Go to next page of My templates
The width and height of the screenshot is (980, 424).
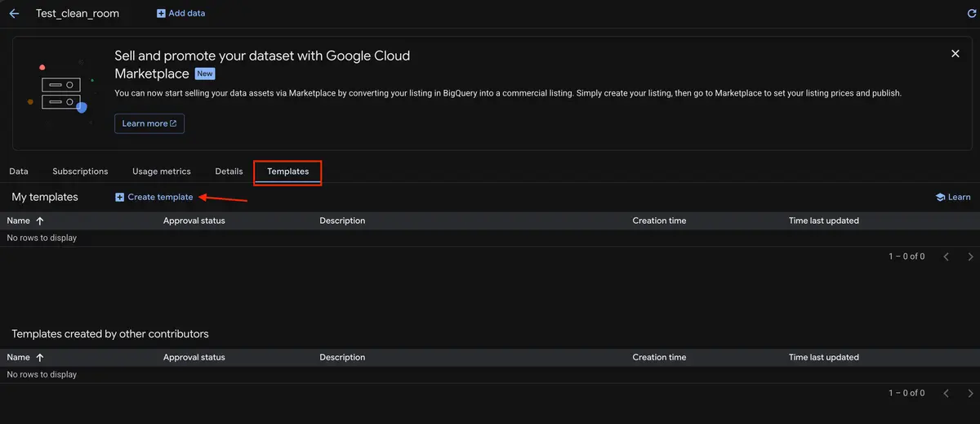click(x=970, y=257)
